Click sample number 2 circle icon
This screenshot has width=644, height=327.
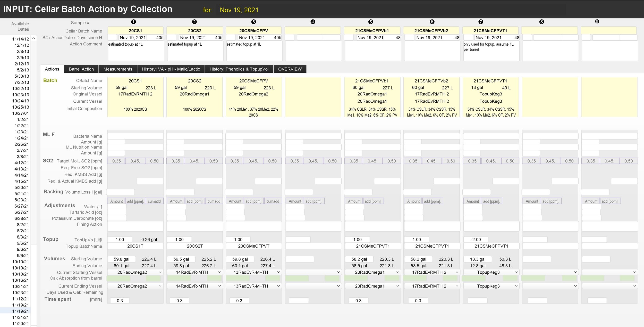click(194, 22)
